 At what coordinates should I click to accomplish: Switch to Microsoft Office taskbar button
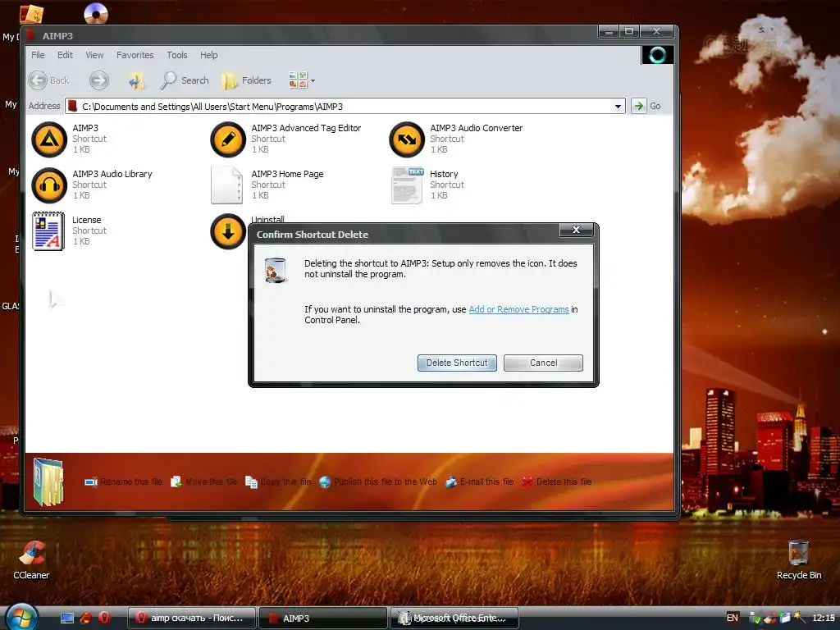(x=454, y=618)
